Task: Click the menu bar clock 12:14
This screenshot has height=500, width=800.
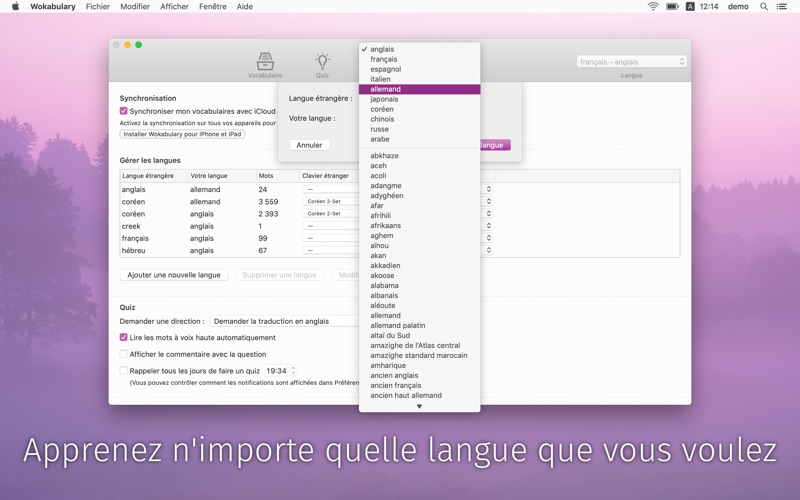Action: [709, 6]
